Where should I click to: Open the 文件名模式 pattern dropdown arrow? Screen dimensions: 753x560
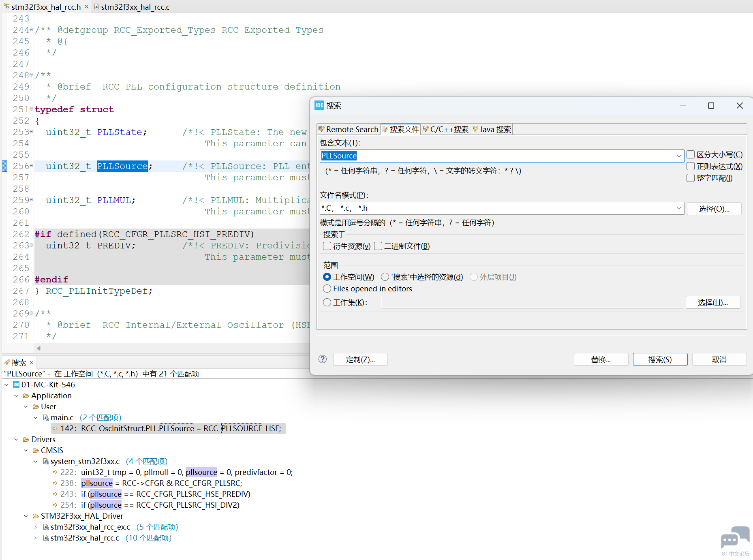(679, 208)
